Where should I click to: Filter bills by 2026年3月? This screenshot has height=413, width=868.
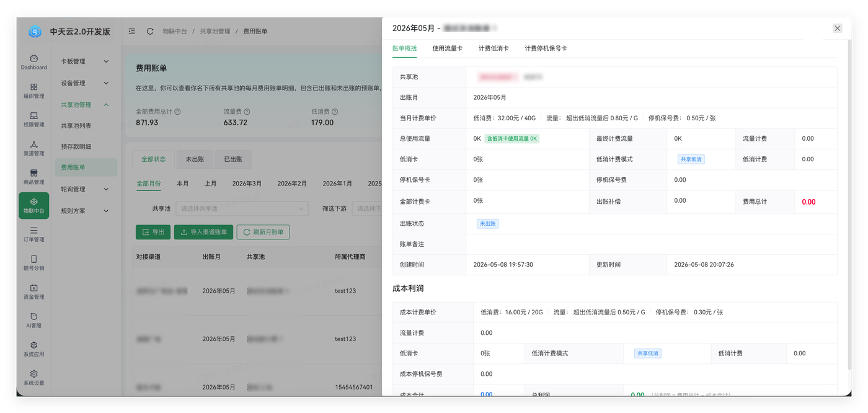[247, 184]
